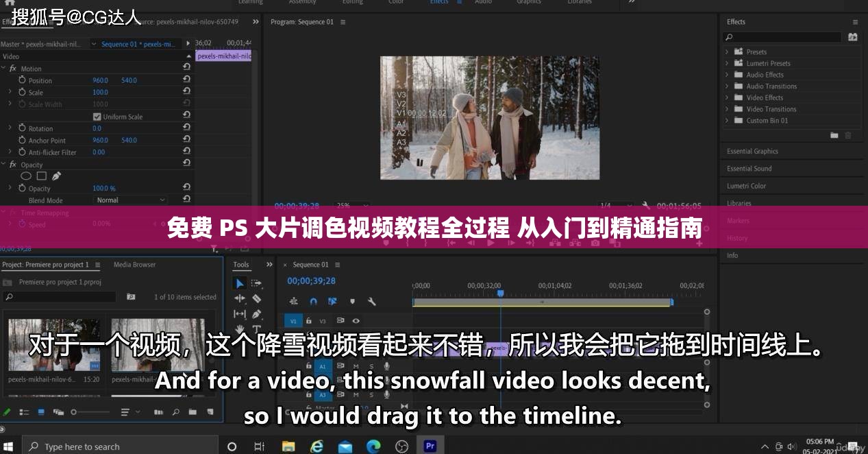Screen dimensions: 868x454
Task: Click the wrench settings icon in the timeline
Action: [x=372, y=301]
